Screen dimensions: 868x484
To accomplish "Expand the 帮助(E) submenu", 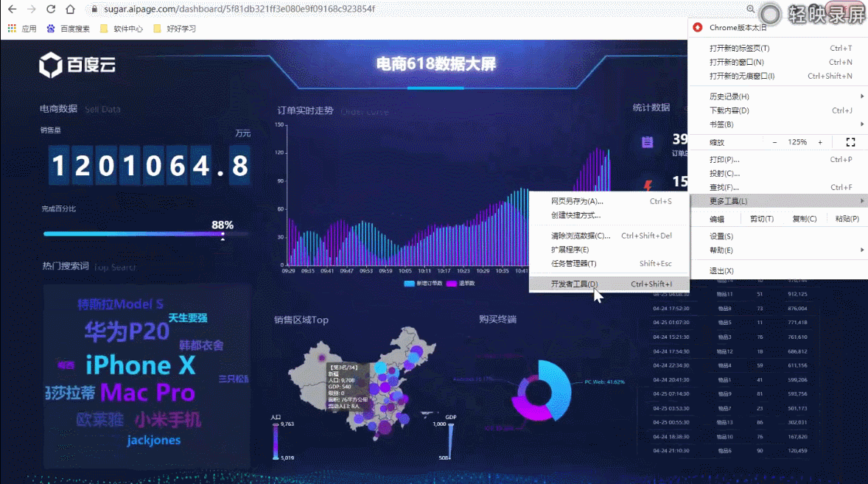I will click(x=778, y=250).
